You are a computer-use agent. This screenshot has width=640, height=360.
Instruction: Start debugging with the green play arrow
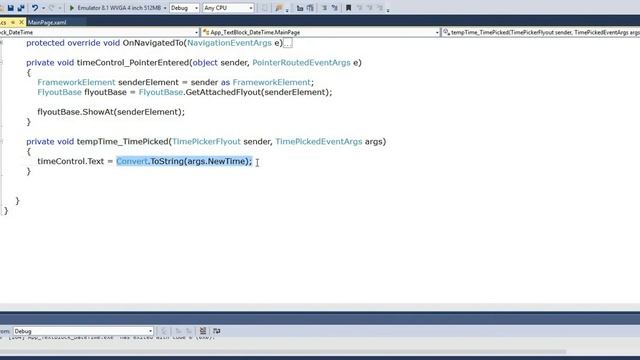72,8
